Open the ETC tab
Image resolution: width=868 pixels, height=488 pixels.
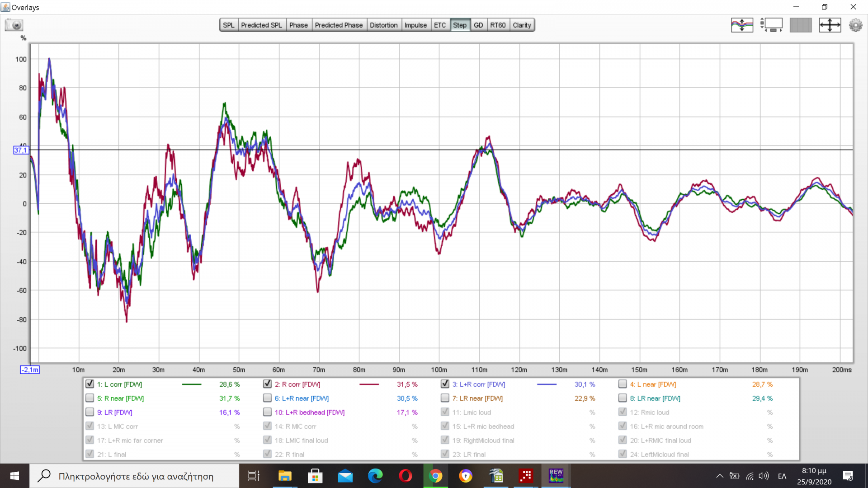point(440,25)
